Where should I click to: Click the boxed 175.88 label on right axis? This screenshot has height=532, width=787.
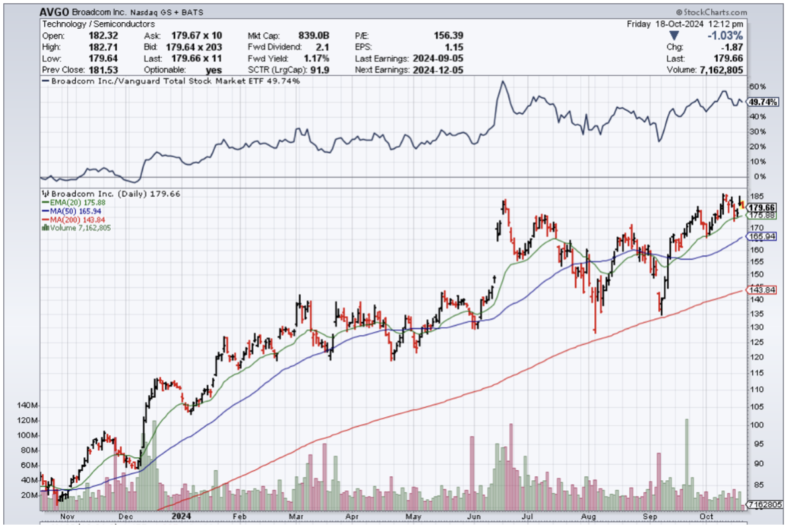[x=762, y=216]
